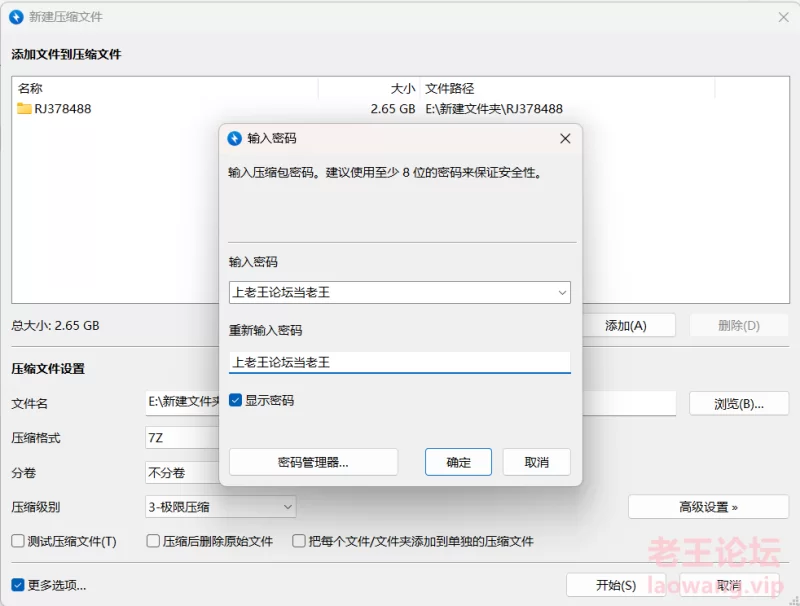Click the file path column header

[567, 88]
